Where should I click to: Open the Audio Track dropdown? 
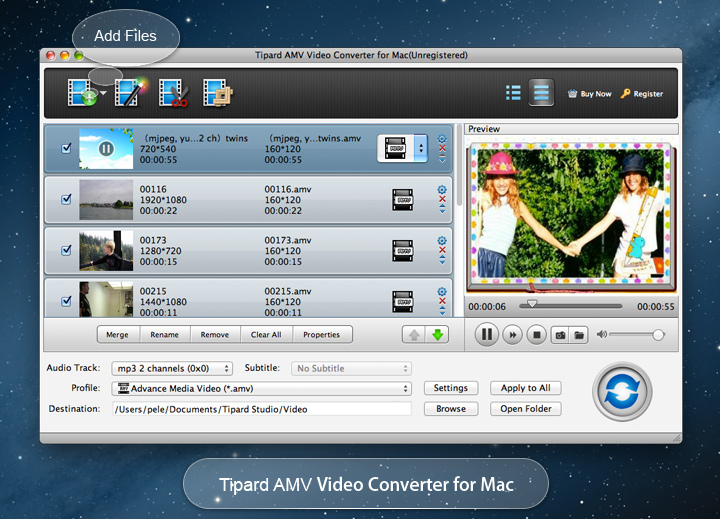(172, 368)
